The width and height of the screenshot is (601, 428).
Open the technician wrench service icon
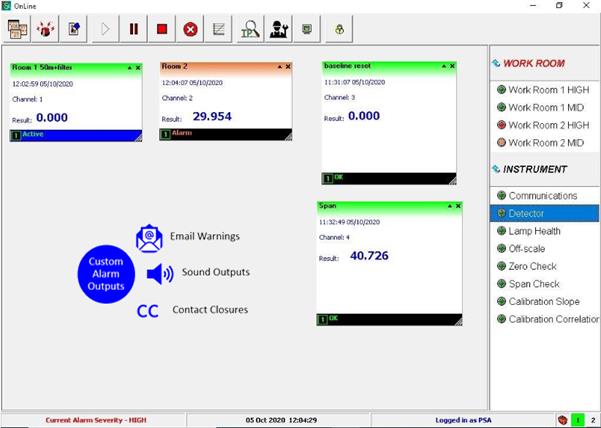(x=278, y=29)
